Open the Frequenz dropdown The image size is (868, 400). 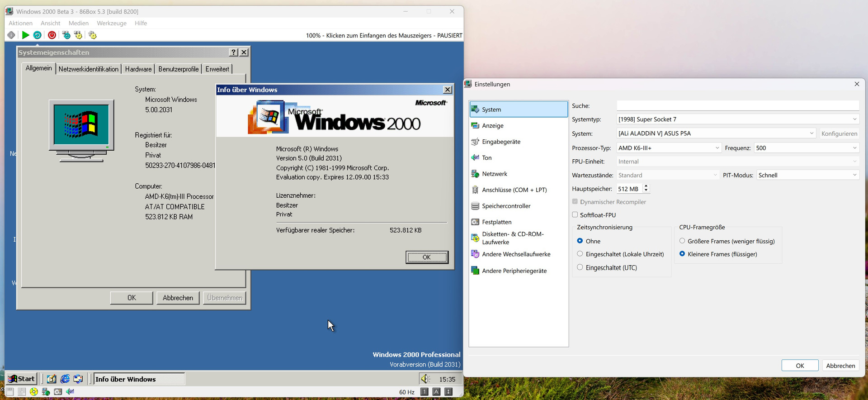click(x=807, y=148)
